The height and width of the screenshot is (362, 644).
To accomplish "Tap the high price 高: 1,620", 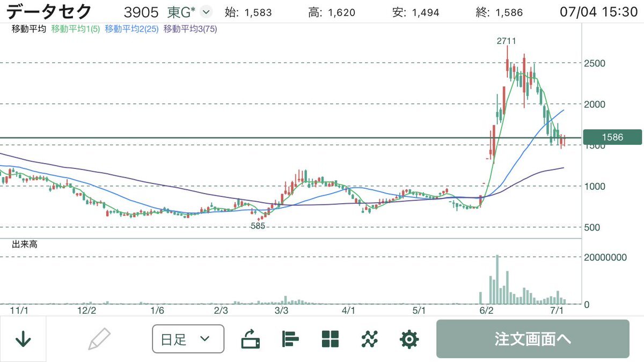I will click(332, 12).
